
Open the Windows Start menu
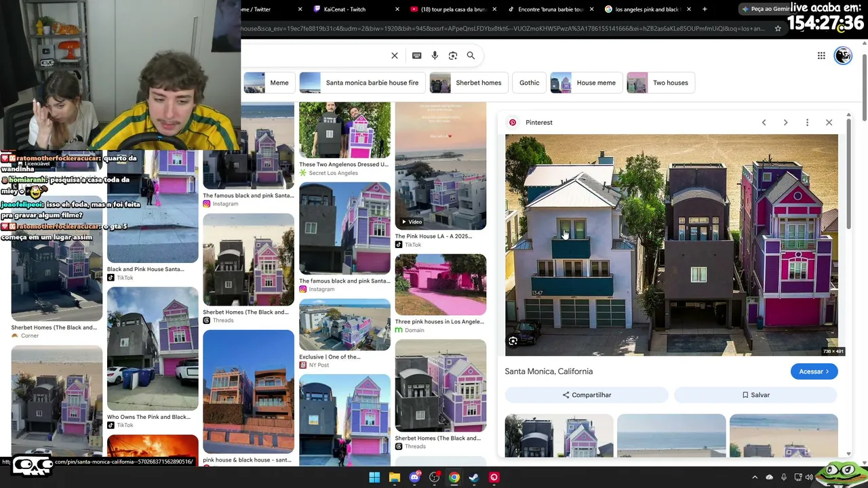(x=374, y=477)
